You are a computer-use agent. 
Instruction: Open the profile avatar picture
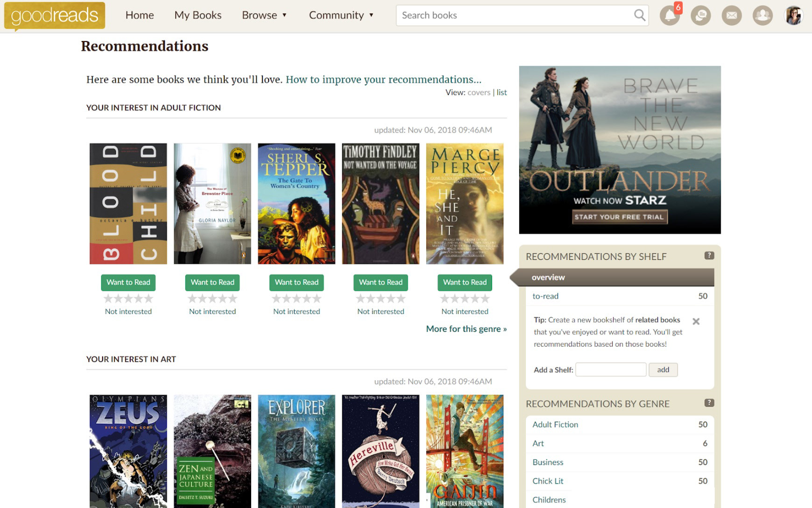pyautogui.click(x=794, y=15)
